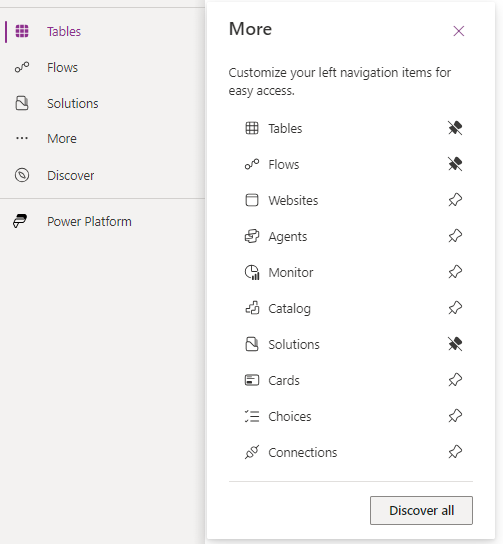The width and height of the screenshot is (503, 544).
Task: Click the Flows icon in the sidebar
Action: click(x=22, y=67)
